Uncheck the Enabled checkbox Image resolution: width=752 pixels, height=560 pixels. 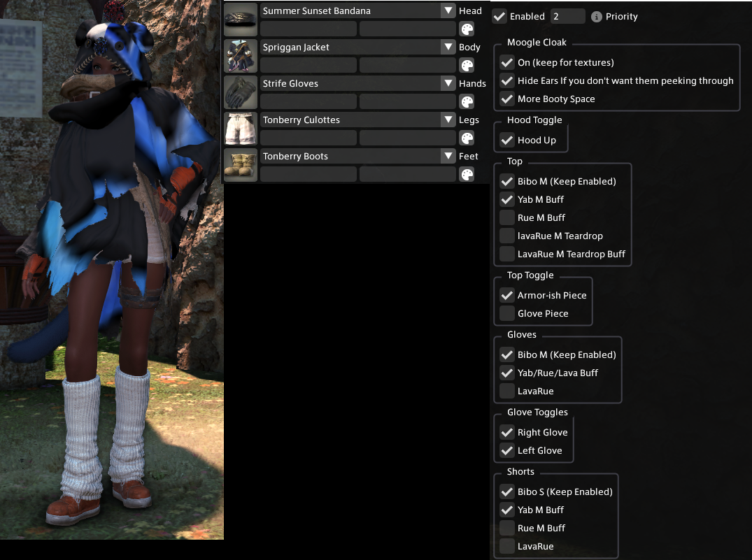point(499,16)
